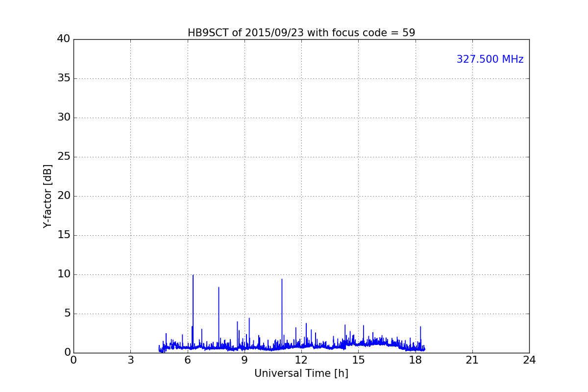
Task: Click the x-axis tick label 24
Action: click(x=529, y=360)
